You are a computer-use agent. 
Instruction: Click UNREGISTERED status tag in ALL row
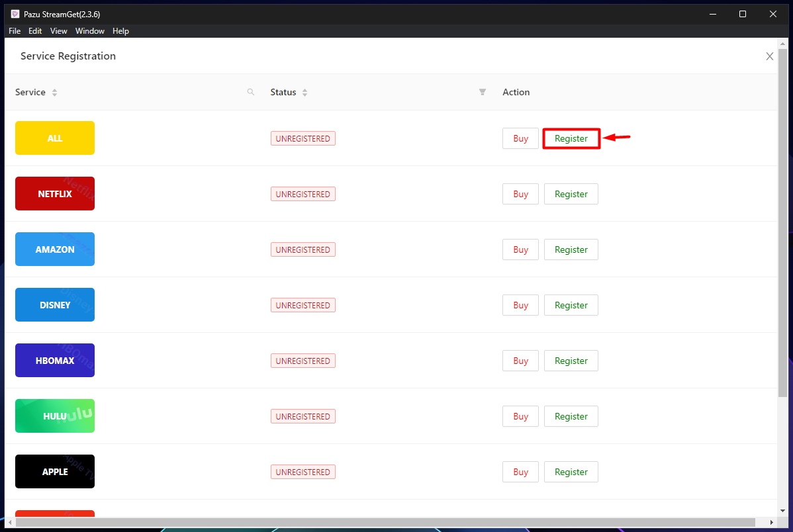303,138
